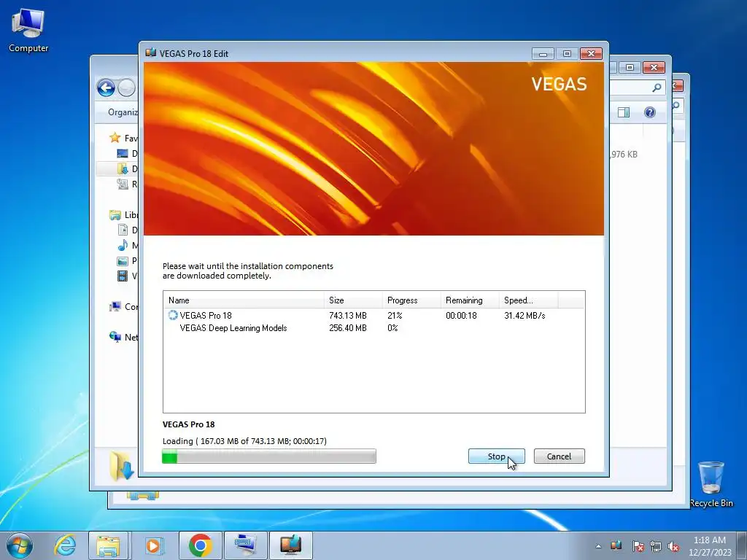747x560 pixels.
Task: Open the Windows Start menu
Action: pyautogui.click(x=20, y=545)
